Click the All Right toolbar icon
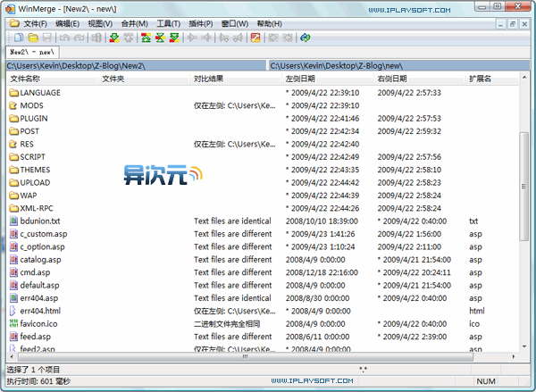Screen dimensions: 536x392 pyautogui.click(x=273, y=38)
